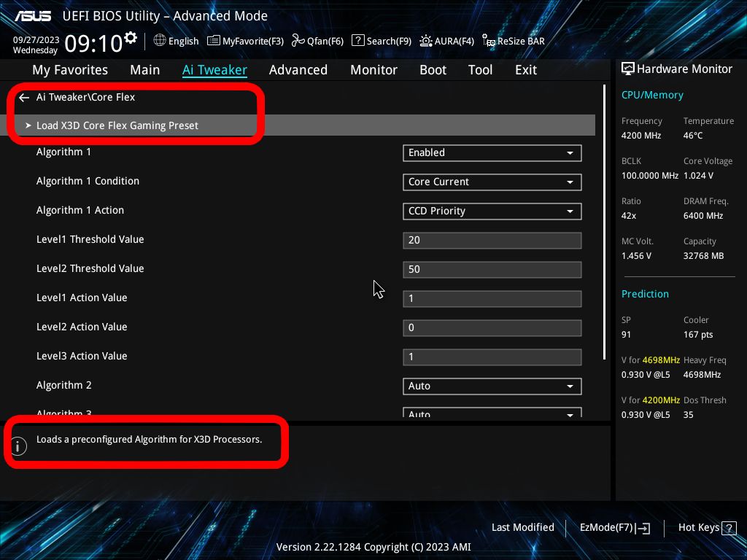
Task: Go to the Exit tab
Action: pos(526,70)
